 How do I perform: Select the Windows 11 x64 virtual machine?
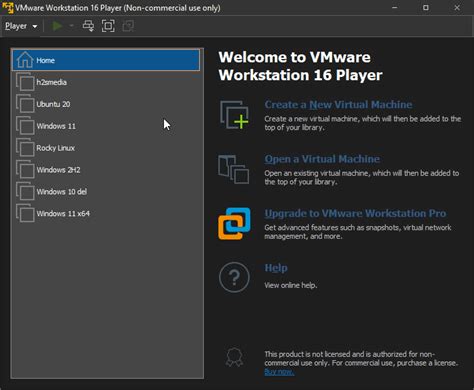click(106, 213)
